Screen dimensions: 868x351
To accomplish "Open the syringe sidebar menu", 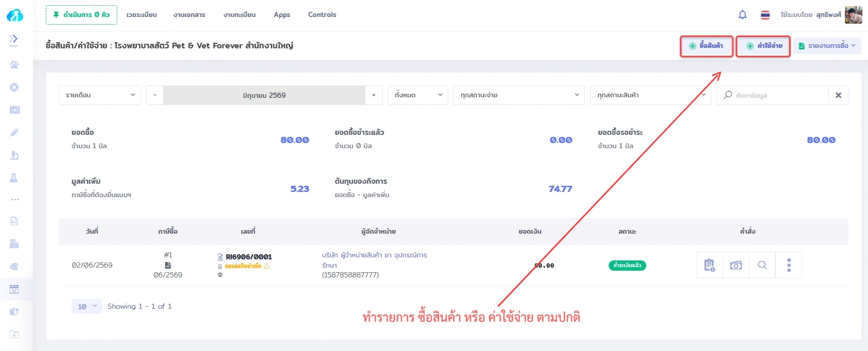I will point(14,132).
